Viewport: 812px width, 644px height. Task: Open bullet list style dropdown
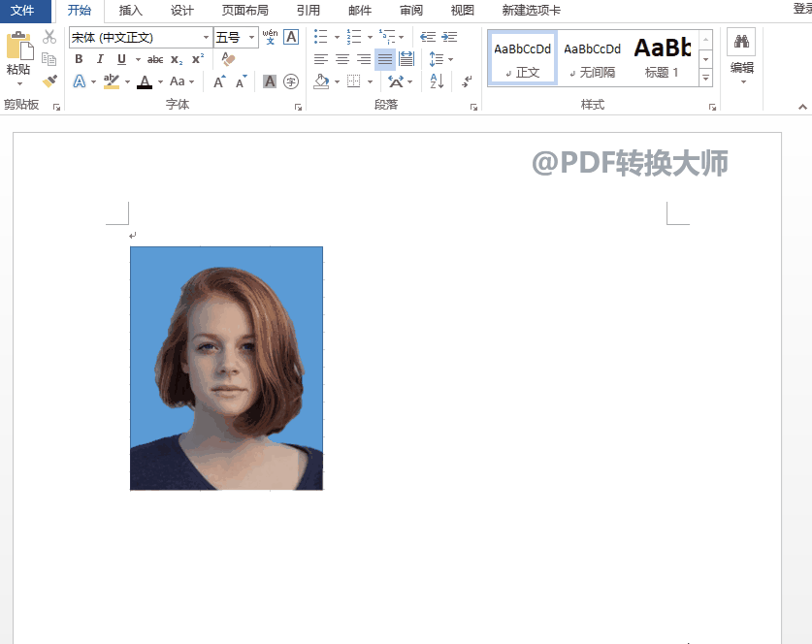338,37
